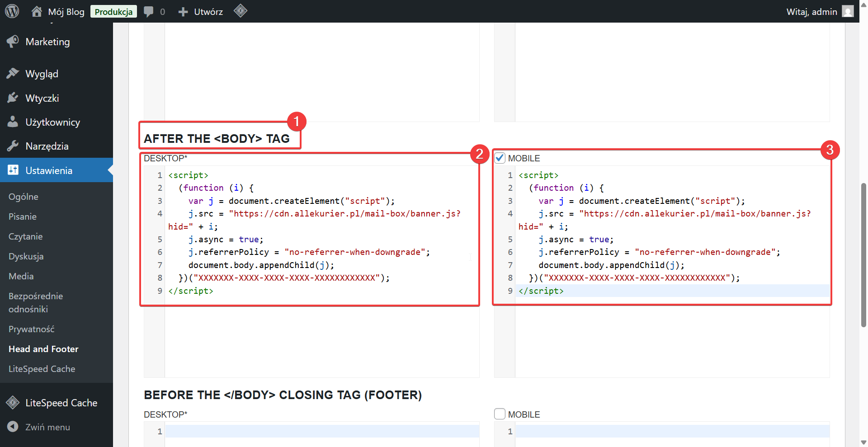
Task: Click the DESKTOP* label of the footer section
Action: [x=165, y=414]
